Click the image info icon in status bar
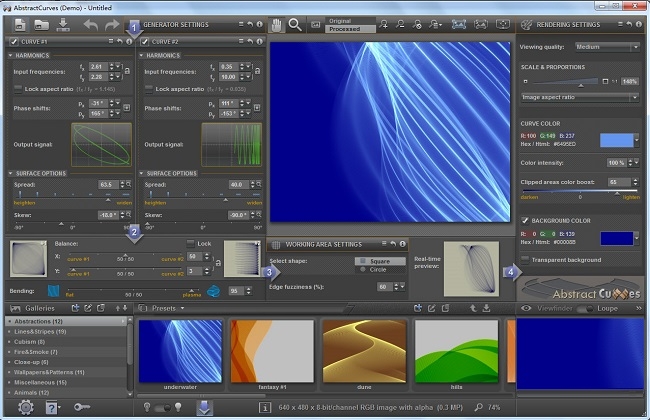The width and height of the screenshot is (650, 420). [264, 408]
